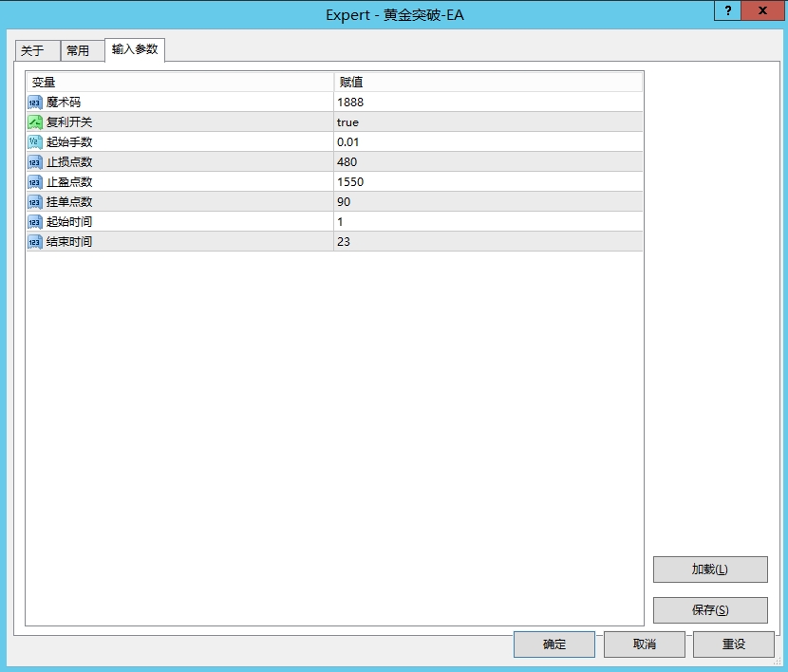Click the integer icon beside 止盈点数
This screenshot has width=788, height=672.
[x=35, y=182]
